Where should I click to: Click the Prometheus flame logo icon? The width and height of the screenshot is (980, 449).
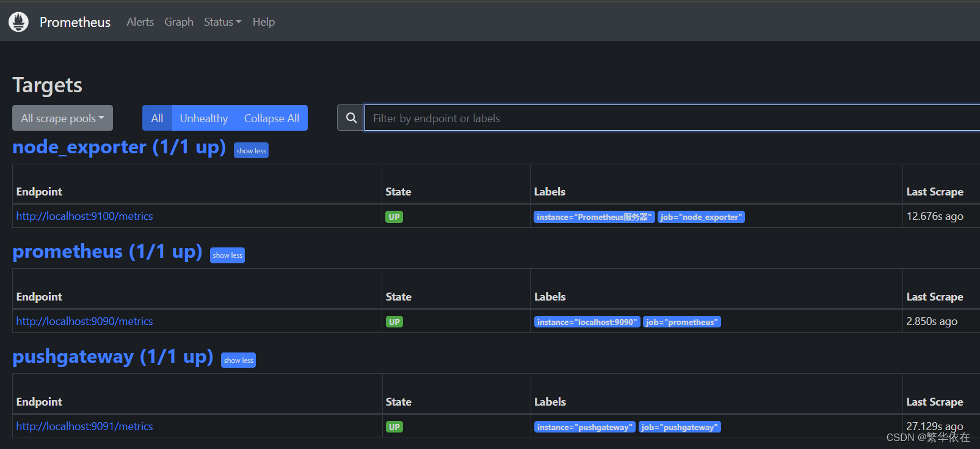pos(18,22)
